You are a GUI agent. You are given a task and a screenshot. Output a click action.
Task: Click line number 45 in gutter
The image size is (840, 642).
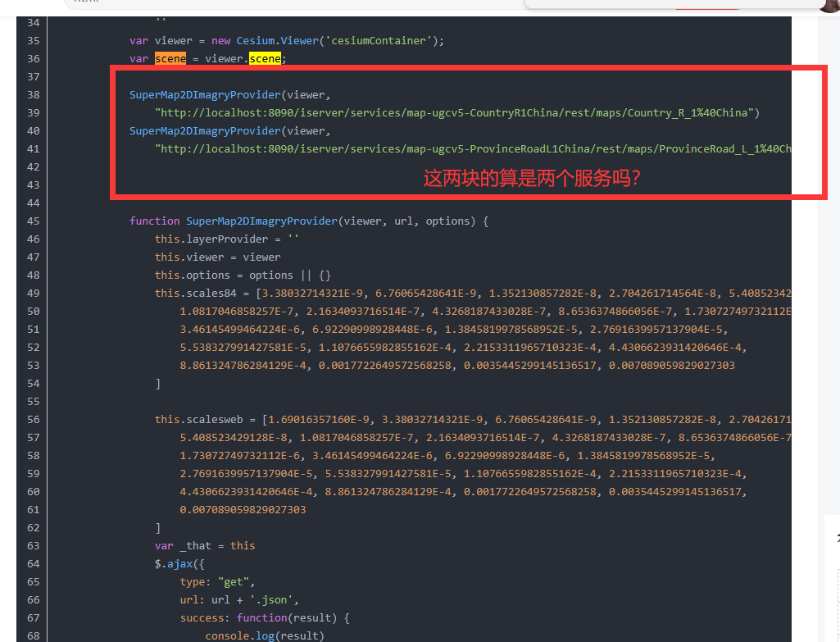click(x=34, y=221)
